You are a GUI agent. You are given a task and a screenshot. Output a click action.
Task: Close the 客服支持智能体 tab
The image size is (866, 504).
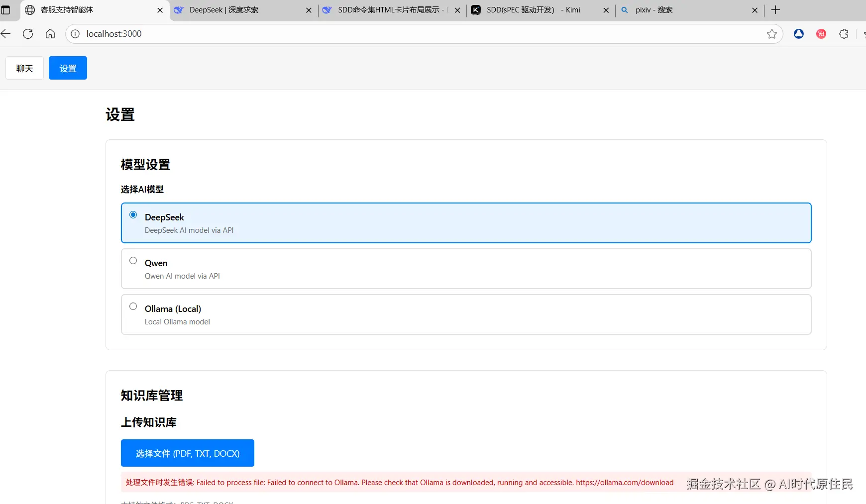tap(160, 10)
